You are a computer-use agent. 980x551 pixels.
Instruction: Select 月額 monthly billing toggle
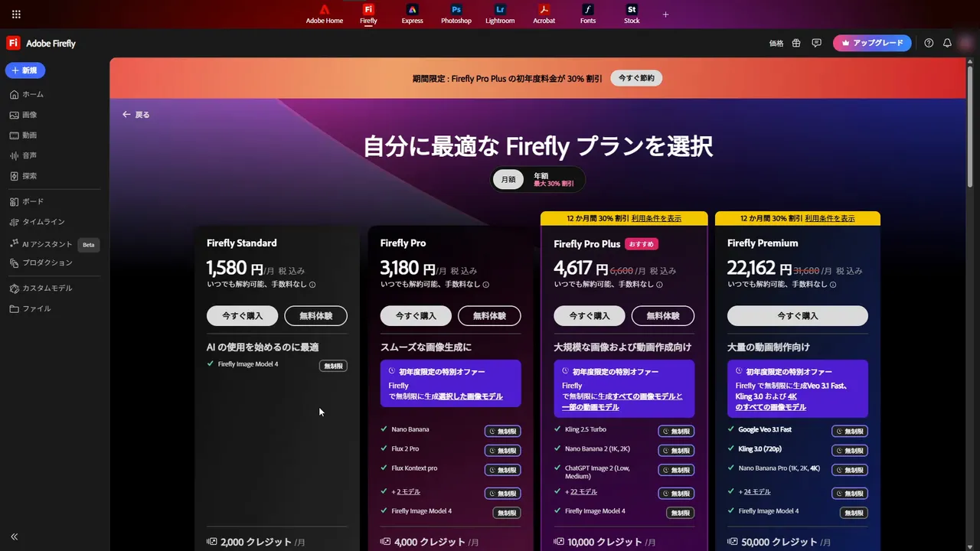508,180
